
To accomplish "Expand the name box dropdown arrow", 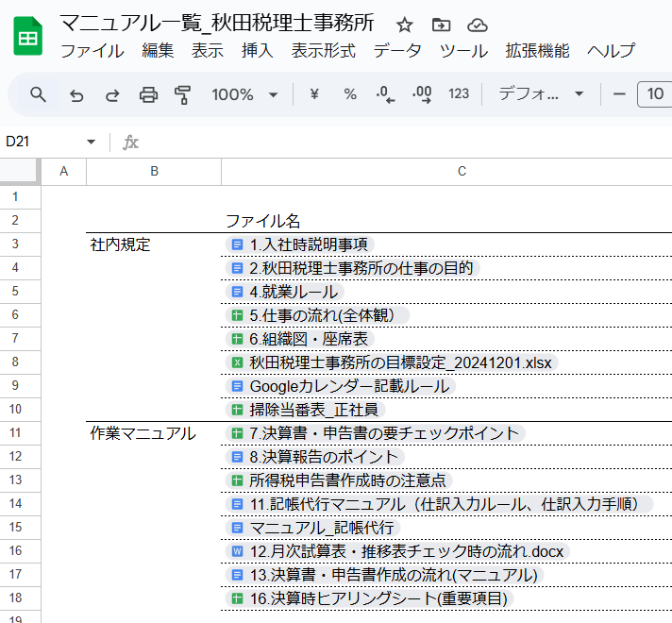I will click(91, 142).
